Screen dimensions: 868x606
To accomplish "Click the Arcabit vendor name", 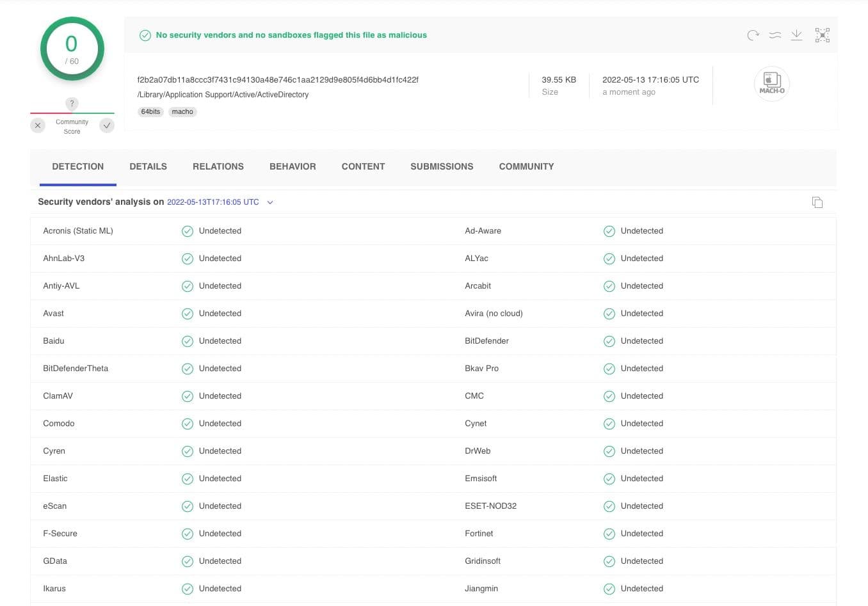I will 478,286.
